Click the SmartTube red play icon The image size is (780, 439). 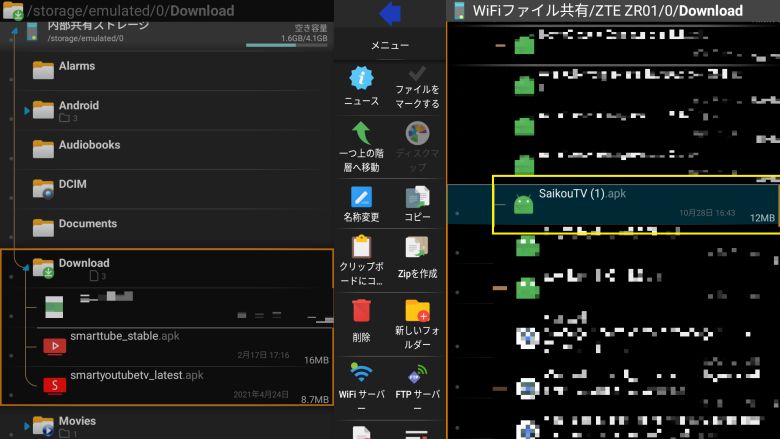click(55, 346)
